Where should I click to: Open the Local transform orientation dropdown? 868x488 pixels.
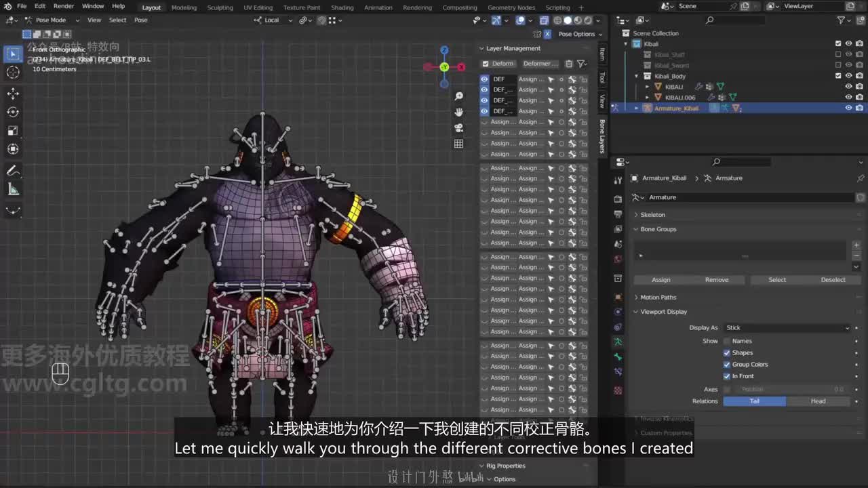274,20
